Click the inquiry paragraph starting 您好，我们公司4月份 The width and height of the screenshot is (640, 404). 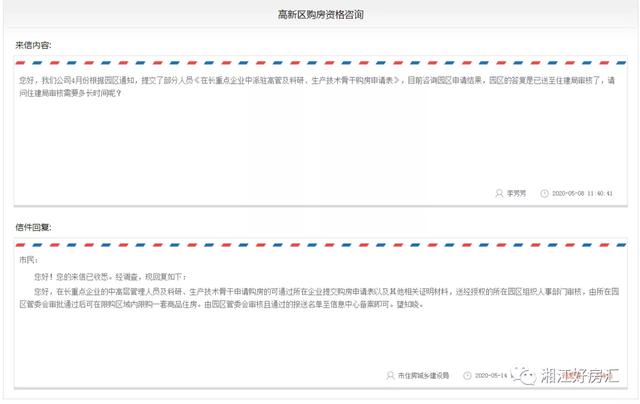(x=317, y=87)
